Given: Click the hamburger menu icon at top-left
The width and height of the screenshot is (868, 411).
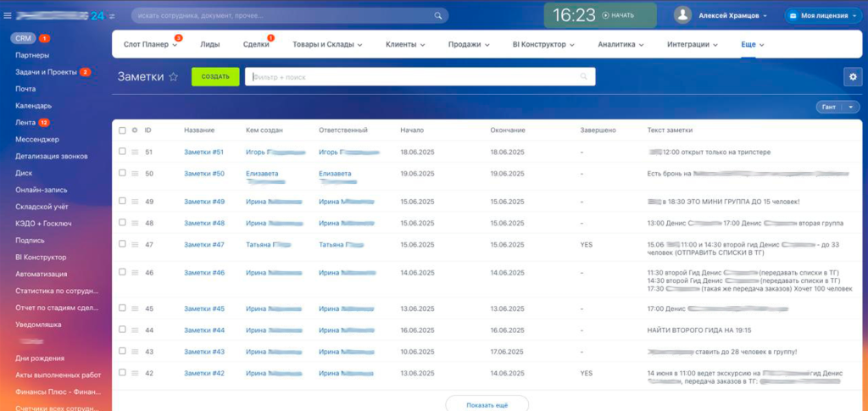Looking at the screenshot, I should tap(7, 15).
